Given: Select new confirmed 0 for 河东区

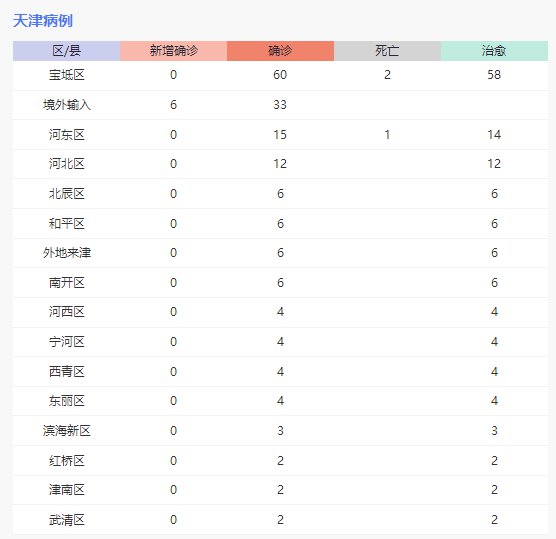Looking at the screenshot, I should 173,135.
